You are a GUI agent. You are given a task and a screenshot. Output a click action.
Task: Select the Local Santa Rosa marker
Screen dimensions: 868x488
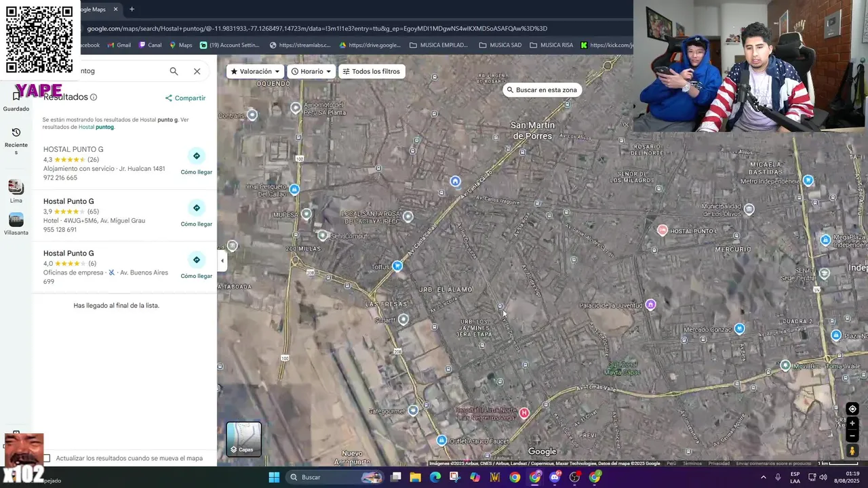pos(408,217)
